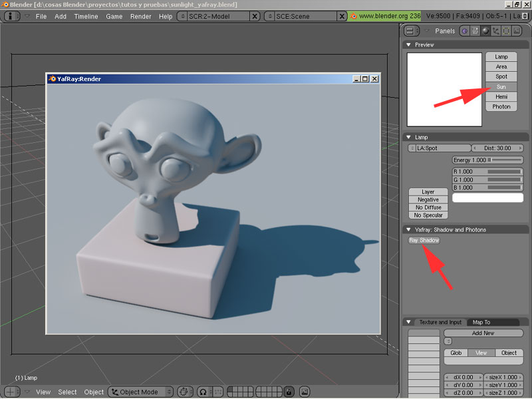The image size is (532, 399).
Task: Open the Object Mode dropdown
Action: [x=141, y=392]
